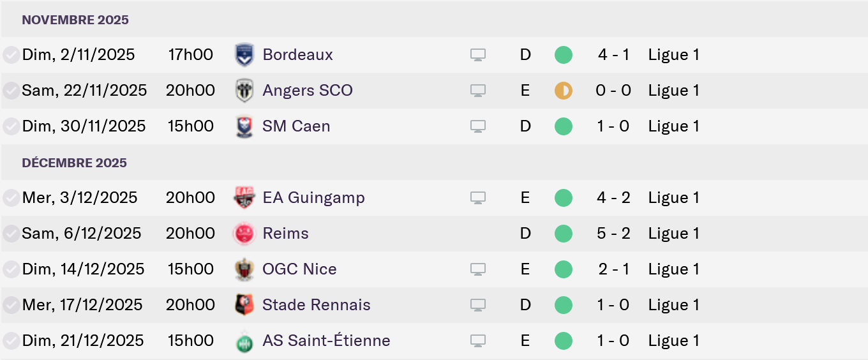Click the SM Caen club badge

244,126
